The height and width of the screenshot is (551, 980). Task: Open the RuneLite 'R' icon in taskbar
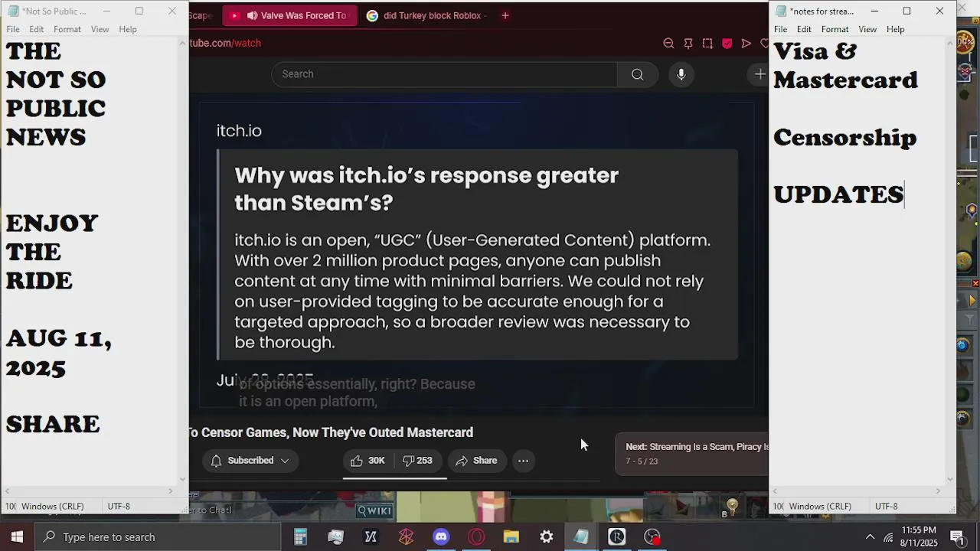617,537
